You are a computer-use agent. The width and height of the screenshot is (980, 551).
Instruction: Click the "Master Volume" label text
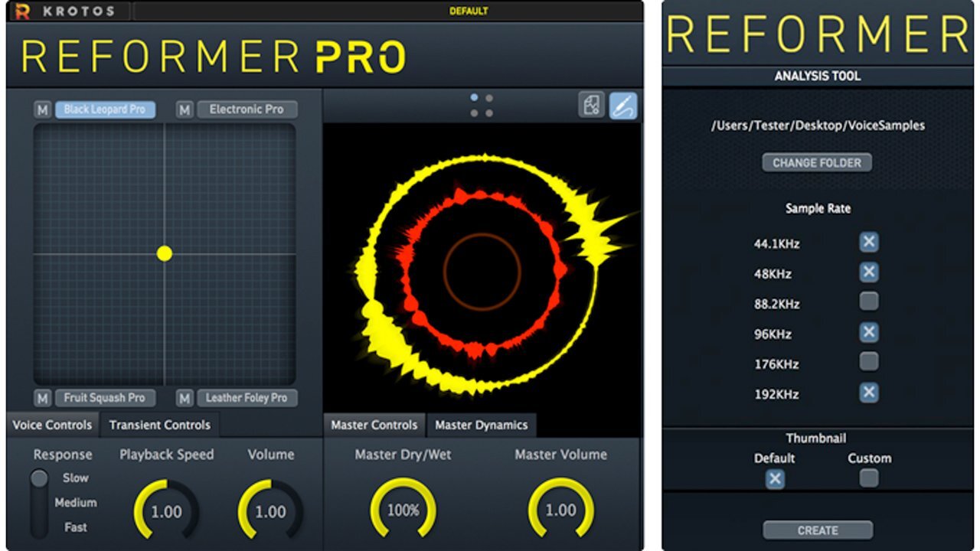561,455
